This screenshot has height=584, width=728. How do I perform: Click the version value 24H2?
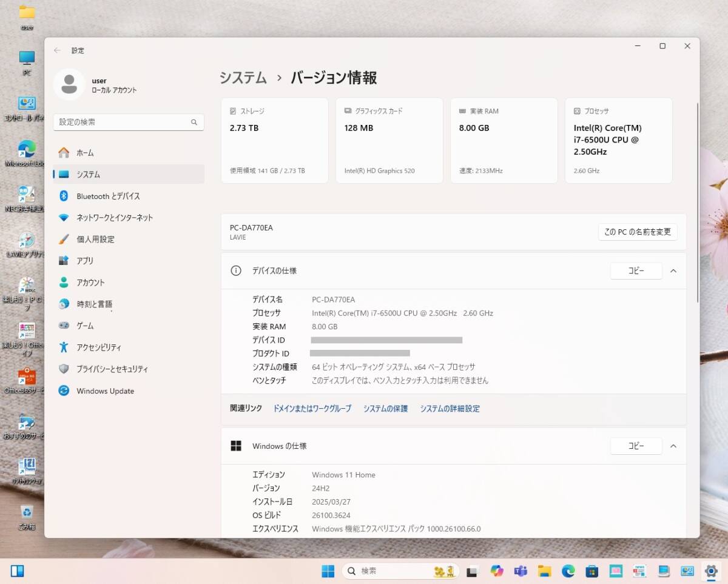tap(322, 488)
